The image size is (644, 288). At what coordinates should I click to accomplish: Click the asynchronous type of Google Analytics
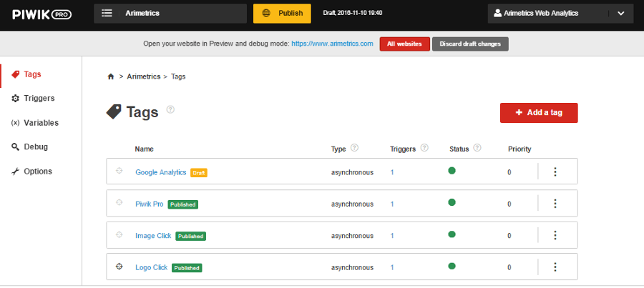352,172
